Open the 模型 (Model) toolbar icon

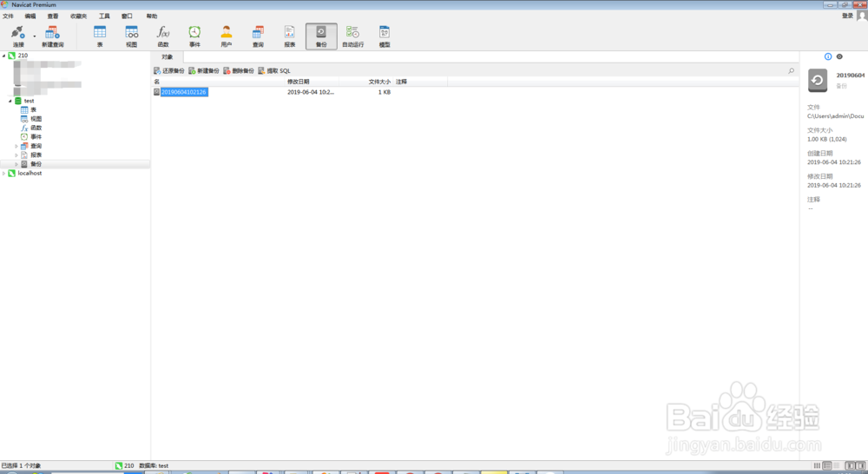(x=385, y=36)
